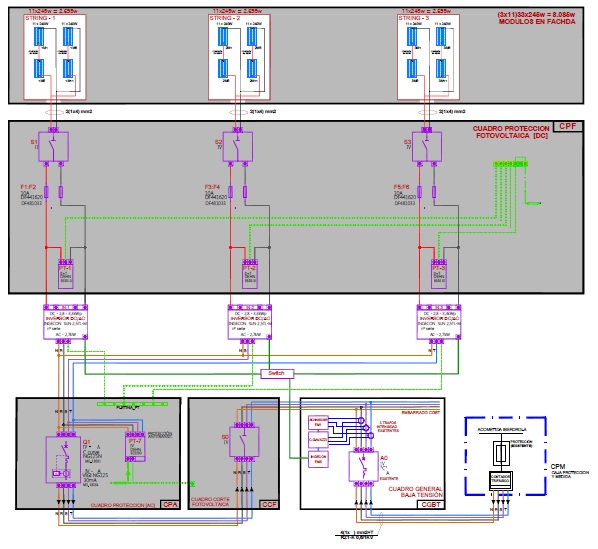The height and width of the screenshot is (549, 598).
Task: Click the S3 disconnect switch symbol
Action: tap(427, 147)
